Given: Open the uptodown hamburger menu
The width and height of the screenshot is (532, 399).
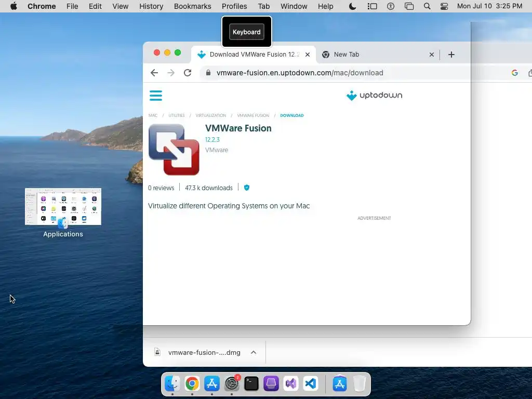Looking at the screenshot, I should point(156,96).
